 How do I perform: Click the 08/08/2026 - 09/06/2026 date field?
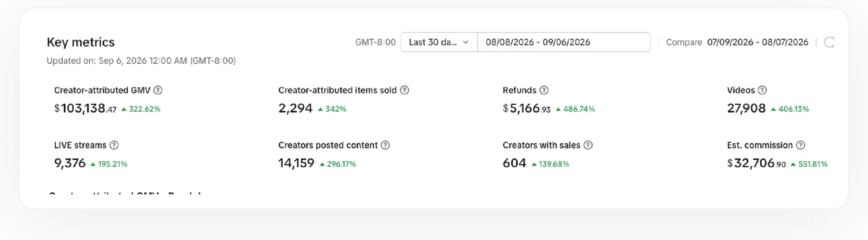click(564, 42)
